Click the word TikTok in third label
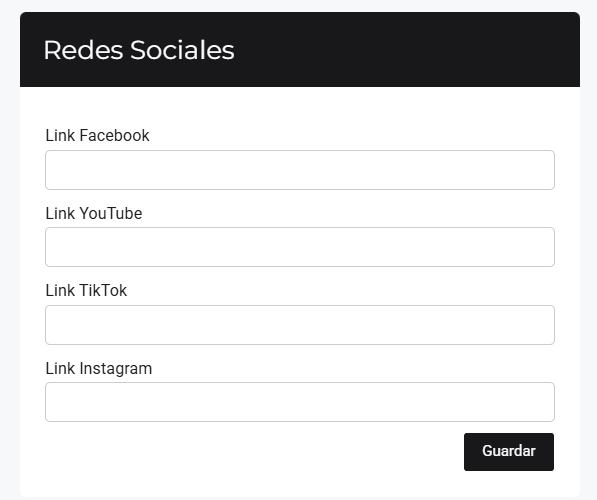The height and width of the screenshot is (500, 597). [x=103, y=291]
